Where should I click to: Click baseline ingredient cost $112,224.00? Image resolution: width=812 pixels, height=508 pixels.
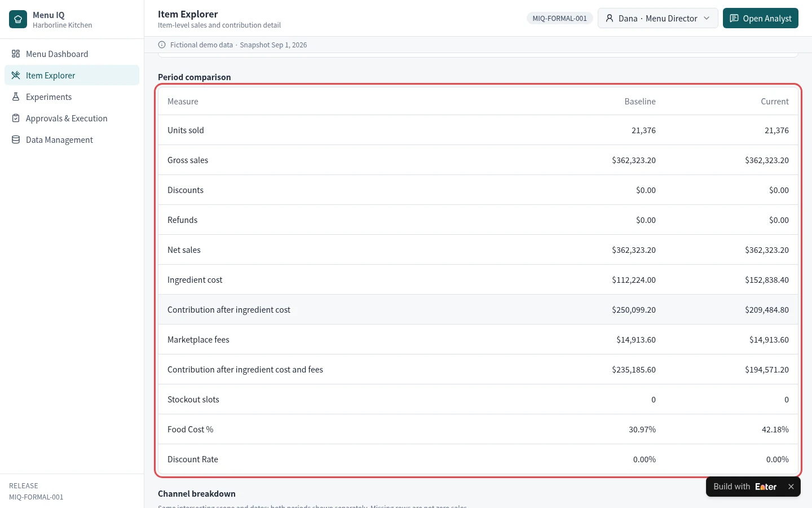click(634, 280)
